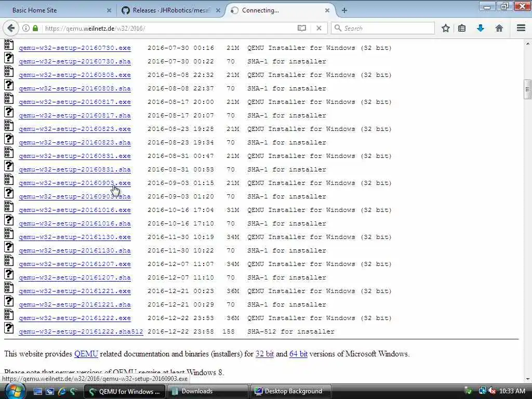This screenshot has height=399, width=532.
Task: Click unknown file icon for 20161222.sha512
Action: point(9,328)
